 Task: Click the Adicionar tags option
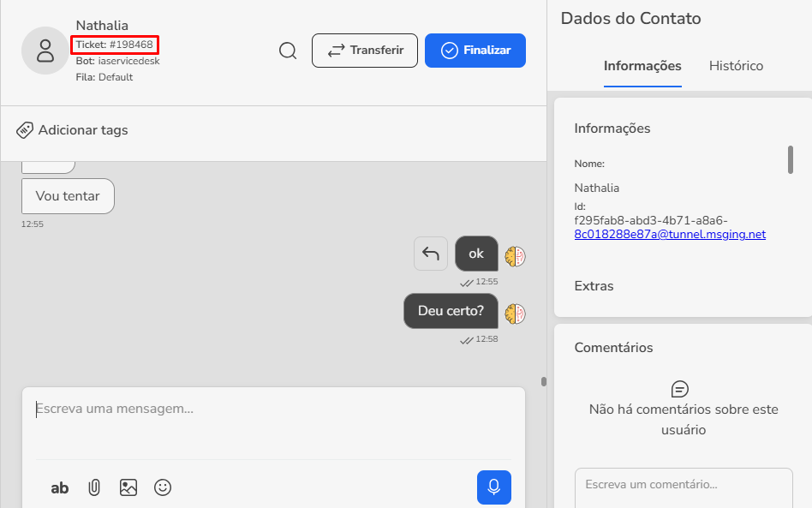pos(72,130)
